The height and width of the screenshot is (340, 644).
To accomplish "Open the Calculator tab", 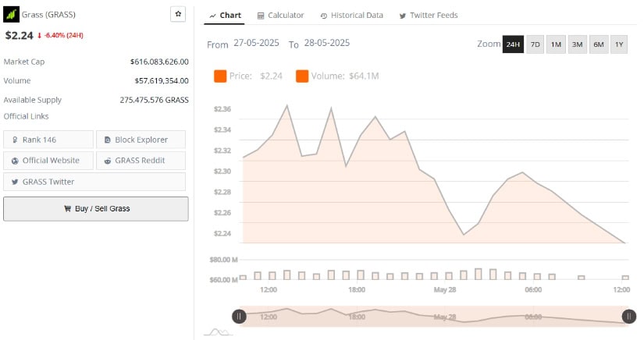I will (280, 16).
